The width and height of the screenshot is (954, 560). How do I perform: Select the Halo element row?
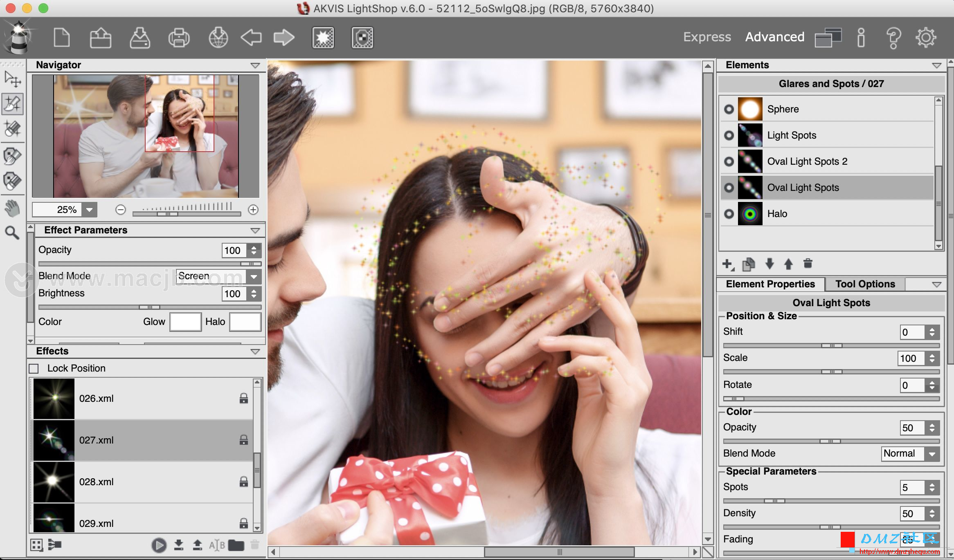pos(827,214)
